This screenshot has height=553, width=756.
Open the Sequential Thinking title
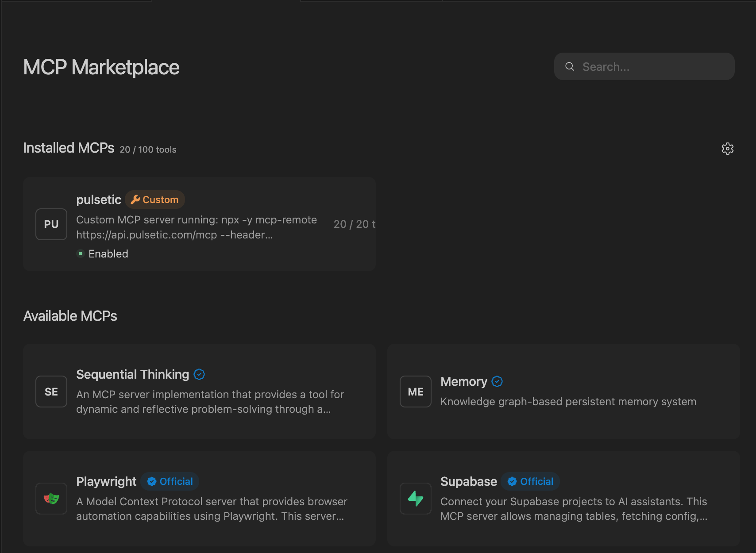[x=133, y=374]
